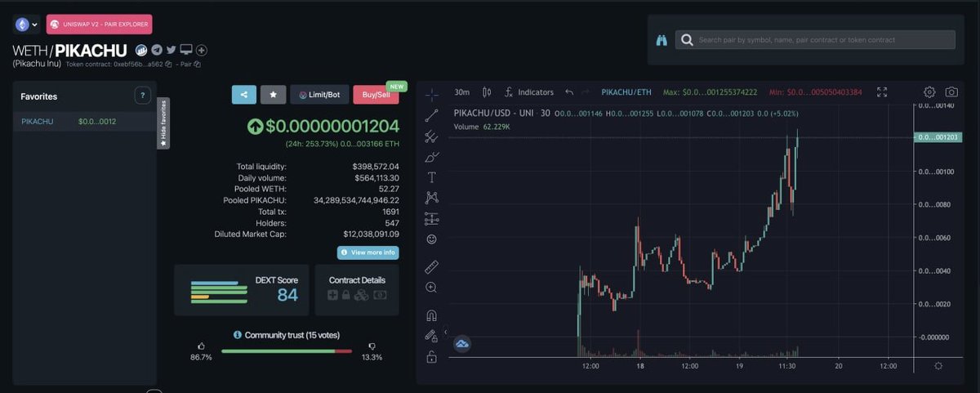Open the Twitter link icon
The height and width of the screenshot is (393, 980).
171,51
